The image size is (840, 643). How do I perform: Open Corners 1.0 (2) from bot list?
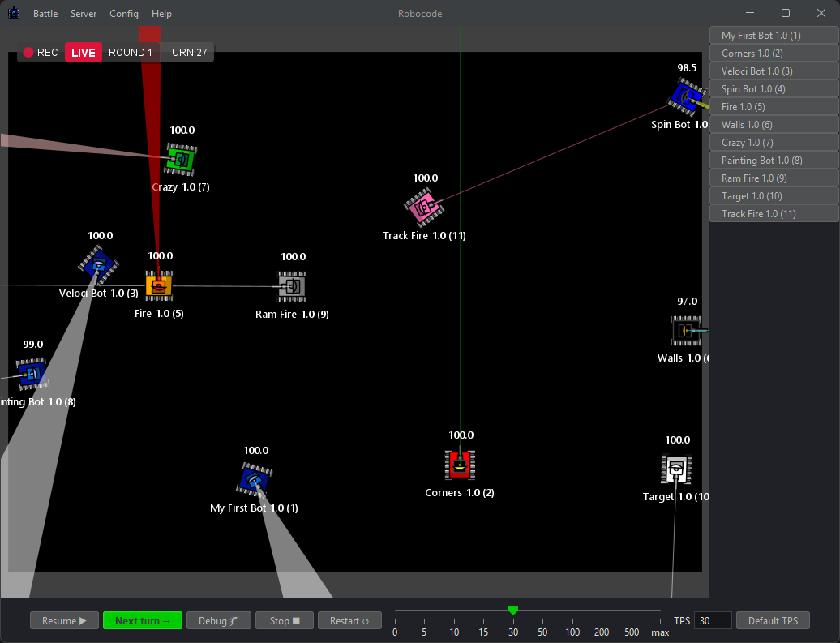click(774, 53)
